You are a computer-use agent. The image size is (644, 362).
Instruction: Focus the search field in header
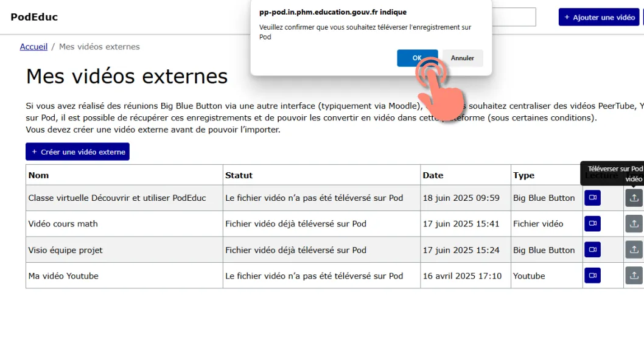point(513,17)
